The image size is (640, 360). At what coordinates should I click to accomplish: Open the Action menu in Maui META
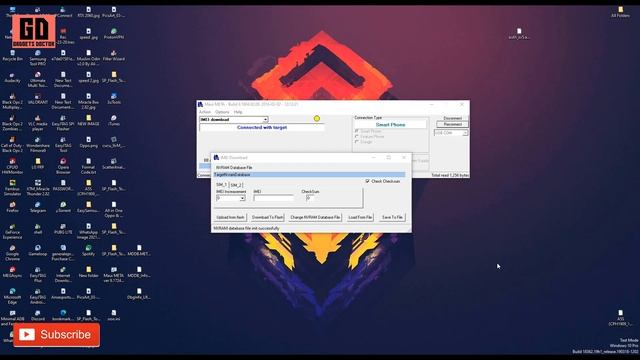click(x=205, y=112)
